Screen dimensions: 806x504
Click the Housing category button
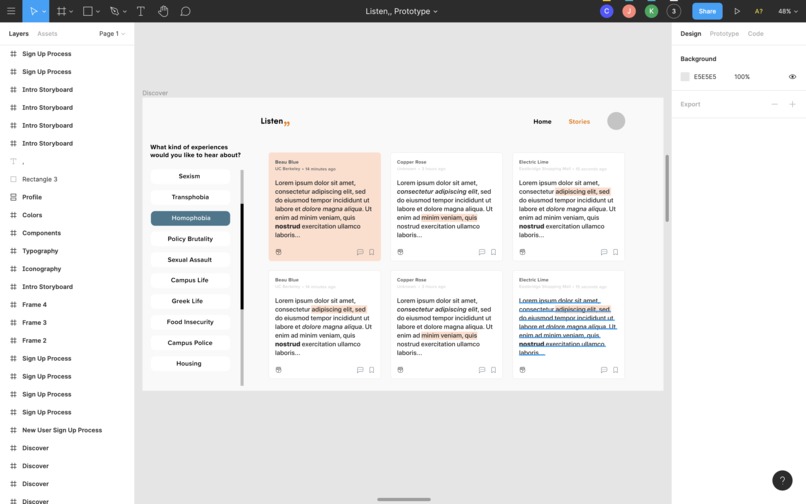190,364
